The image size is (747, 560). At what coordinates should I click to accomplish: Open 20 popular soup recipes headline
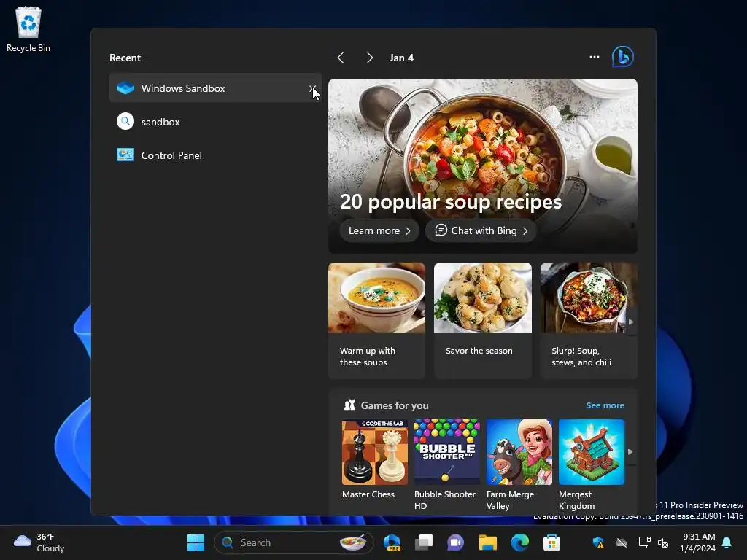(451, 202)
